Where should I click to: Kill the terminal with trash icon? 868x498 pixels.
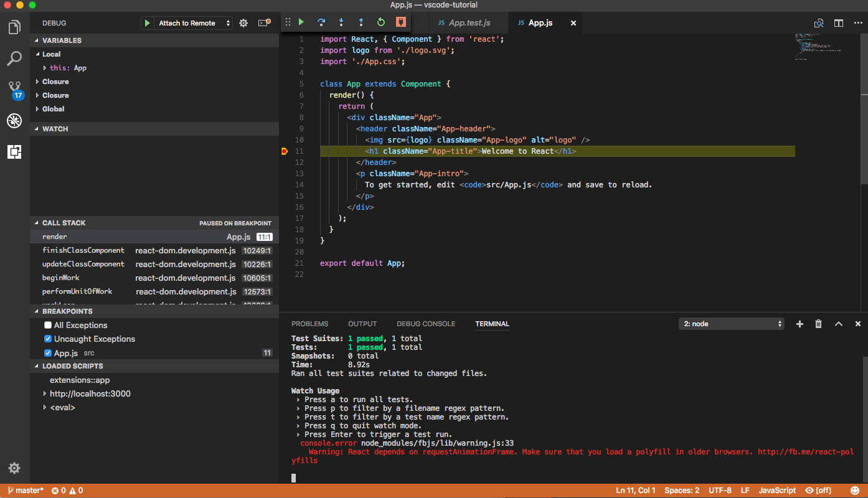click(x=819, y=324)
